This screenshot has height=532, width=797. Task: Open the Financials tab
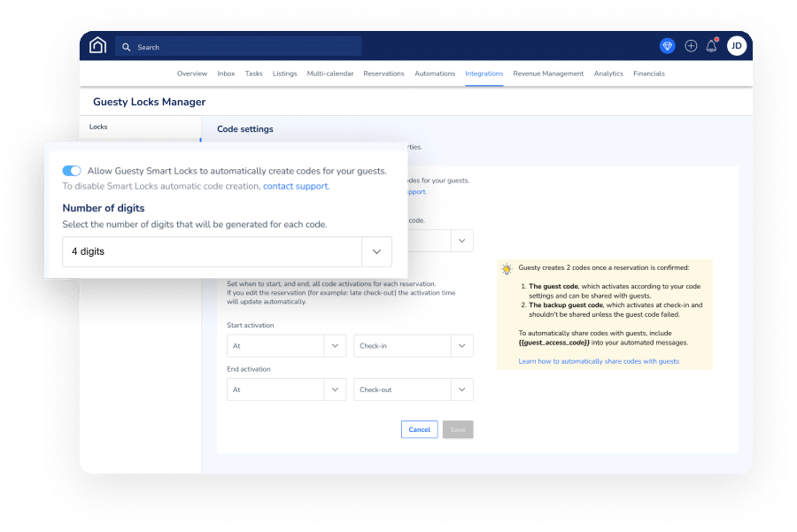[648, 73]
